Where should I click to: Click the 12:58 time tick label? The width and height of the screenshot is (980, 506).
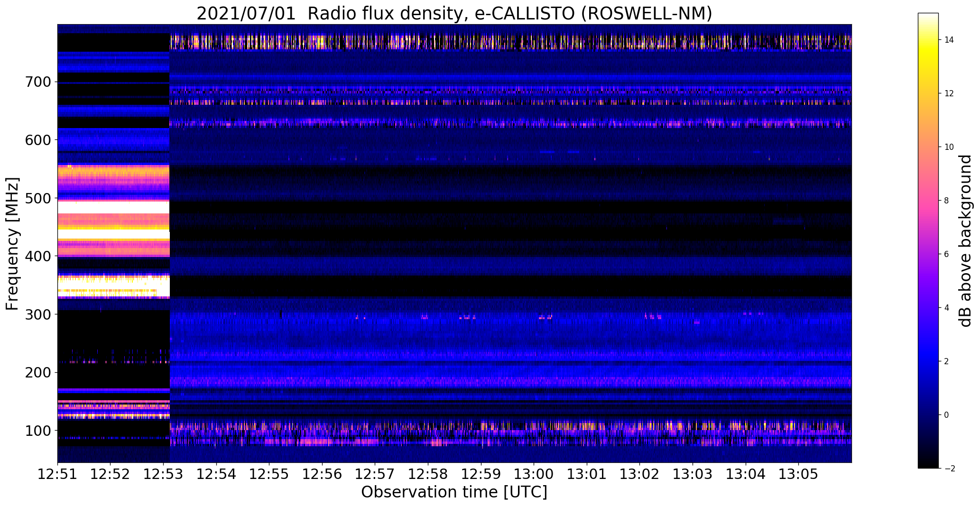tap(428, 475)
